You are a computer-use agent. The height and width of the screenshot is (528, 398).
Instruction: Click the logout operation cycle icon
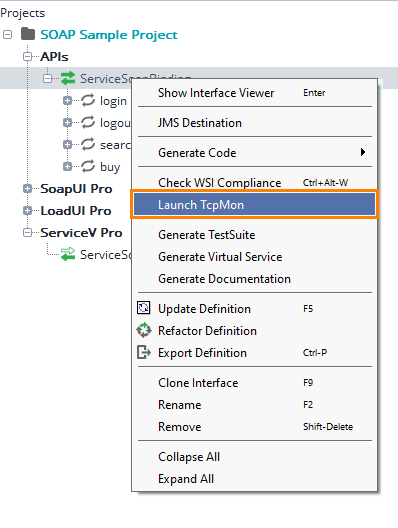click(x=88, y=122)
